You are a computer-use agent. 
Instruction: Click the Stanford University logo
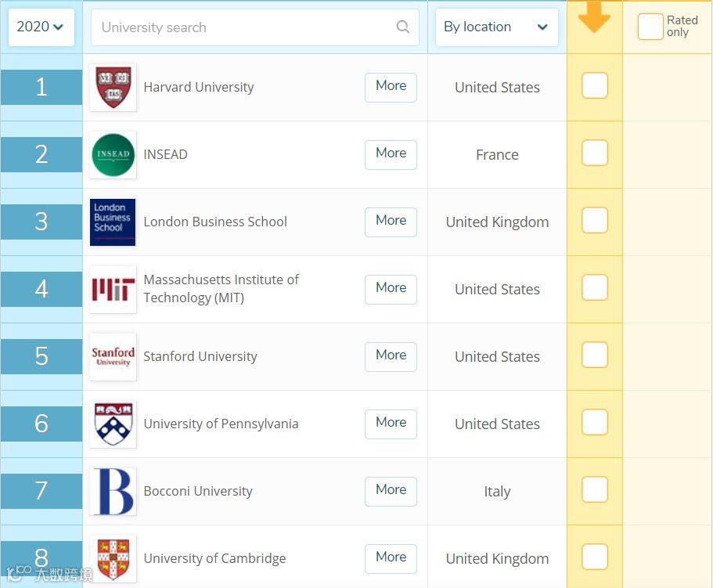113,356
